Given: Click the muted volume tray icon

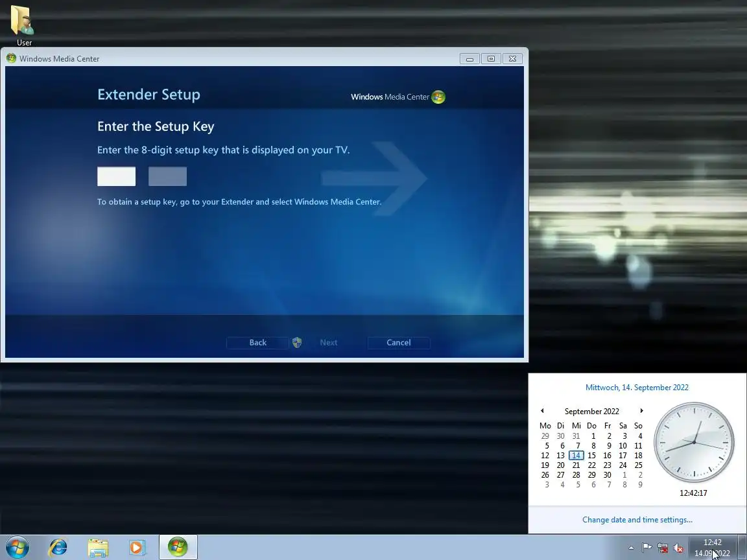Looking at the screenshot, I should tap(678, 548).
